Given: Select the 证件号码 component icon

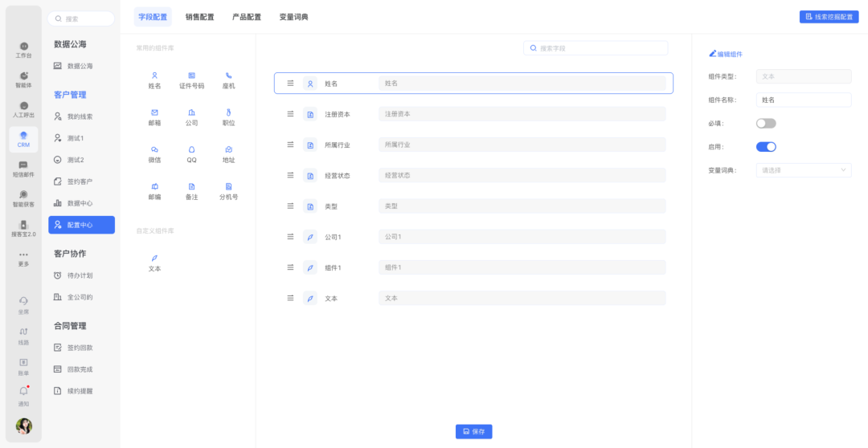Looking at the screenshot, I should click(x=191, y=75).
